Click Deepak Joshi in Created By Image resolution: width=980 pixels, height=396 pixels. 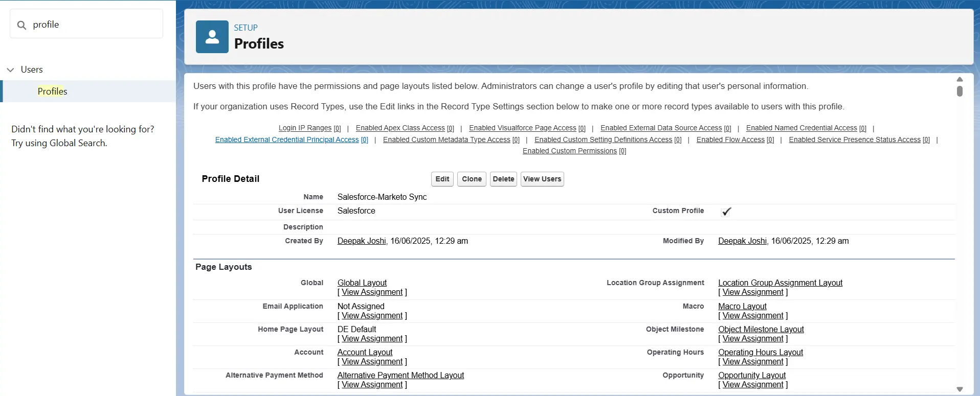coord(361,241)
